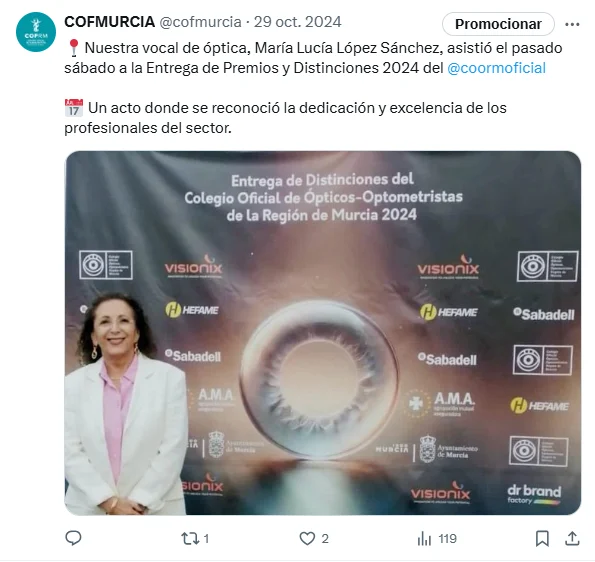Bookmark this tweet
Image resolution: width=595 pixels, height=562 pixels.
coord(542,538)
